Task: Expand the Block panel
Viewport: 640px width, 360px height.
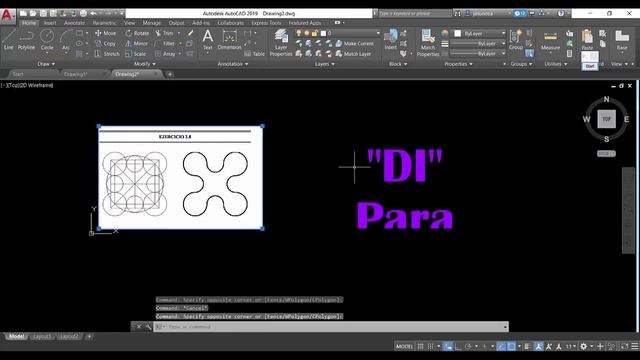Action: (398, 64)
